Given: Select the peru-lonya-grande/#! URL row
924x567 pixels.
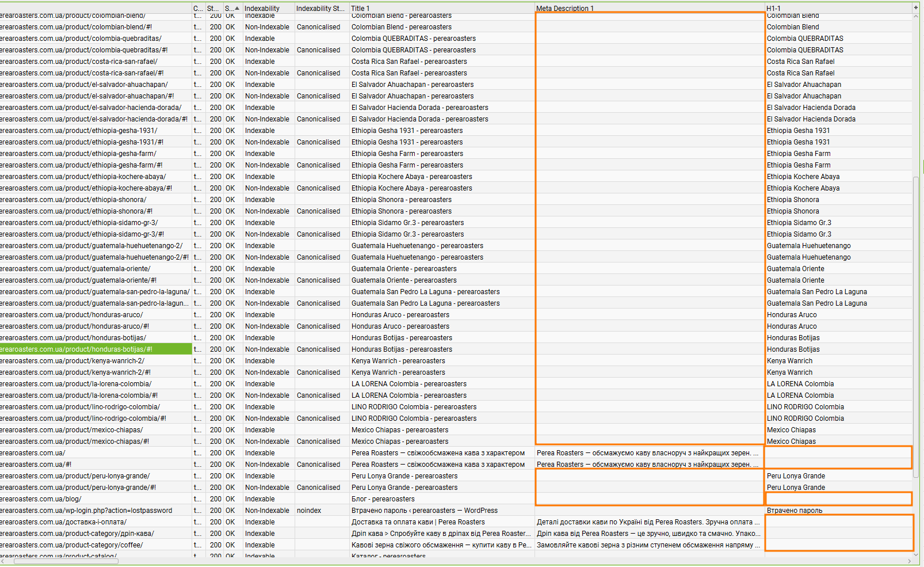Looking at the screenshot, I should click(x=78, y=488).
